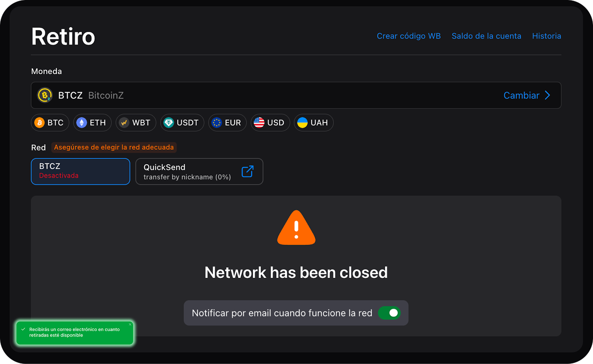593x364 pixels.
Task: Open the Historia link
Action: coord(546,36)
